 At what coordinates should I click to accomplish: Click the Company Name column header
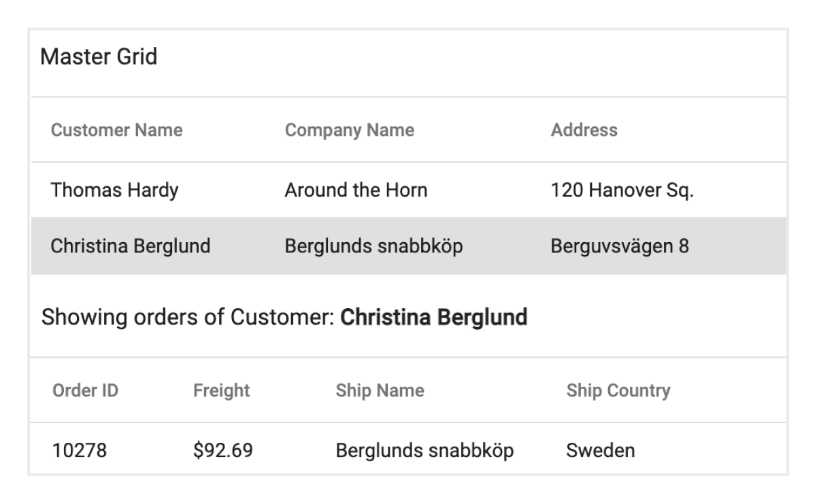point(349,130)
